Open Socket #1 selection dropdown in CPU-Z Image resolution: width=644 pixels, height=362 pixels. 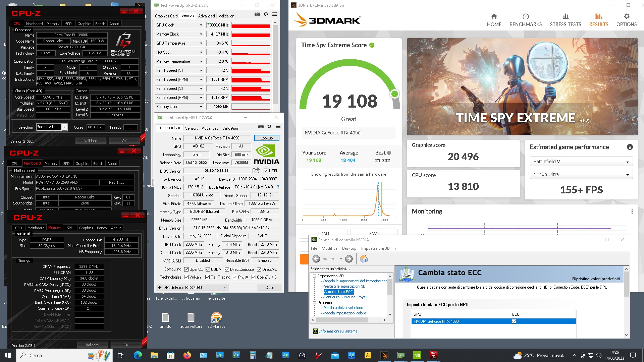coord(52,127)
